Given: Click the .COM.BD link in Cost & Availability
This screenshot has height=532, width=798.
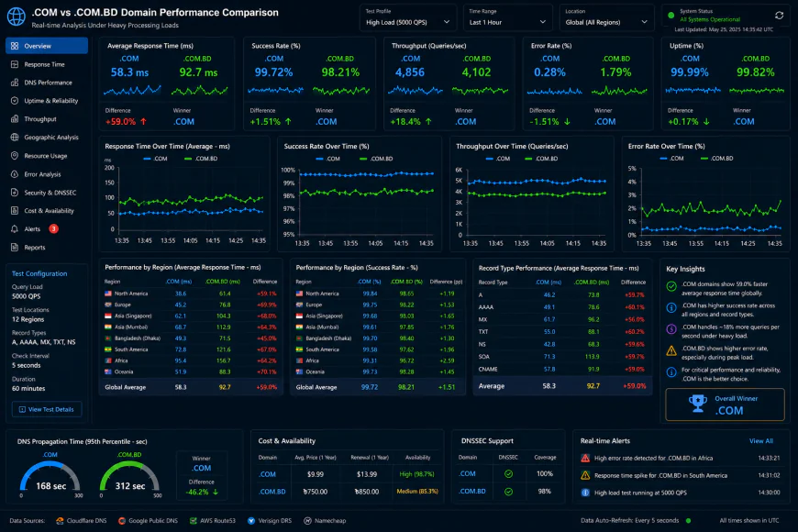Looking at the screenshot, I should tap(272, 492).
